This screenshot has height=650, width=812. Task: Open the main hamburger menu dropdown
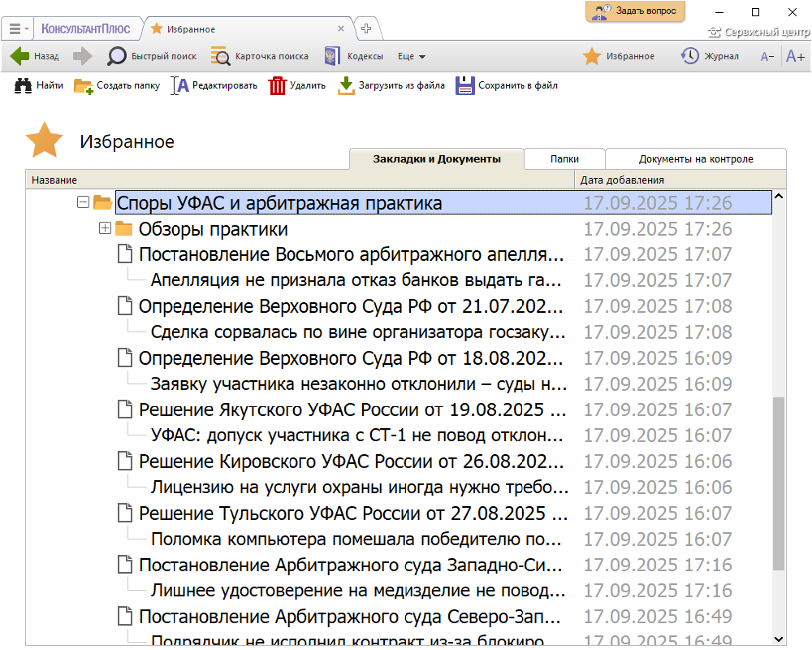(19, 28)
